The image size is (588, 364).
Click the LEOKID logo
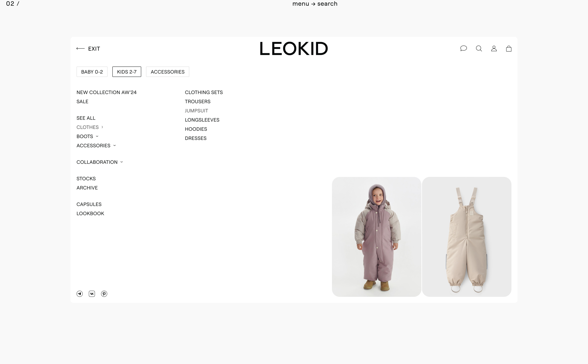click(x=294, y=48)
